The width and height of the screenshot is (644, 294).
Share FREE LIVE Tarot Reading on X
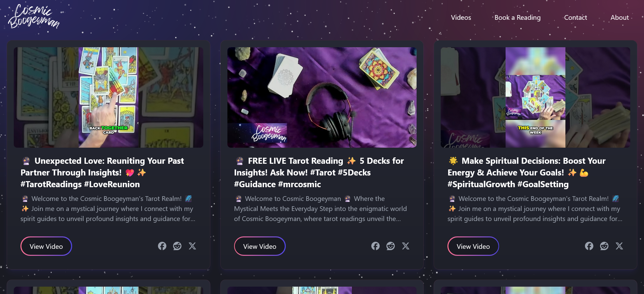pyautogui.click(x=406, y=246)
